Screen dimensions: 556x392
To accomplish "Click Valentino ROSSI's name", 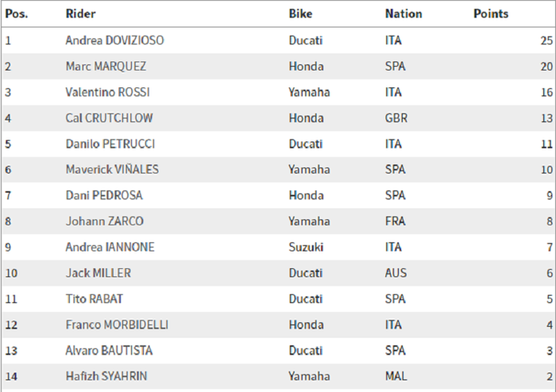I will tap(107, 92).
